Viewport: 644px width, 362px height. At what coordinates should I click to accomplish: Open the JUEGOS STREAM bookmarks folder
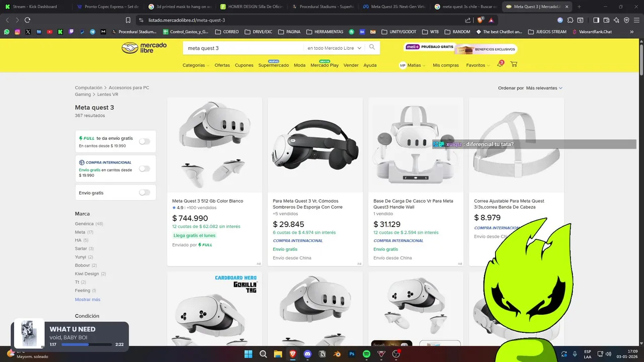coord(547,32)
